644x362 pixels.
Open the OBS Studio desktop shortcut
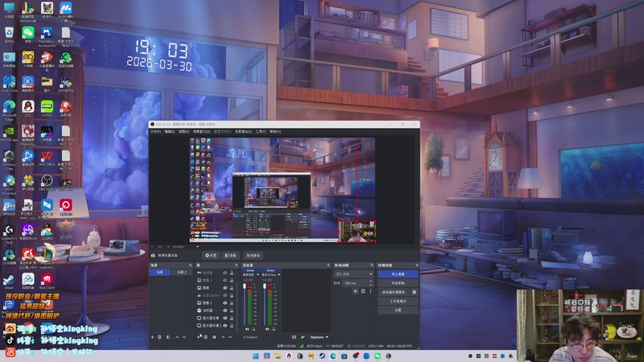click(47, 183)
